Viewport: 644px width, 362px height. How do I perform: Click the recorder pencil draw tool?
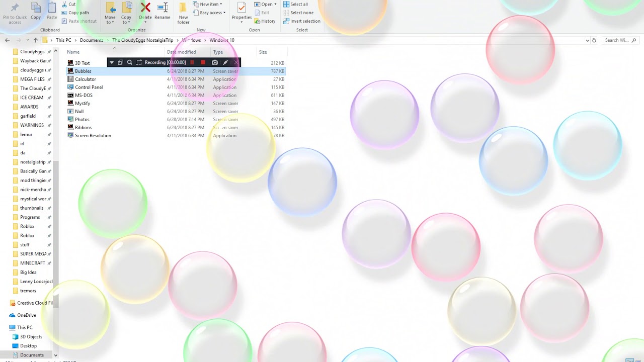click(225, 62)
